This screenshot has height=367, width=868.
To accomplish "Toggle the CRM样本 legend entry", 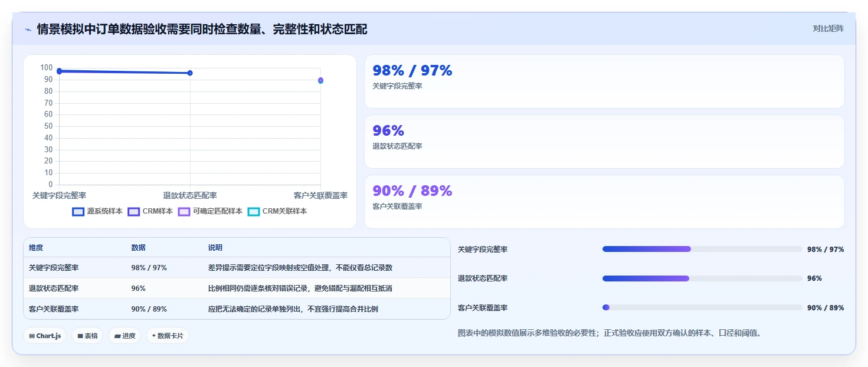I will (150, 211).
